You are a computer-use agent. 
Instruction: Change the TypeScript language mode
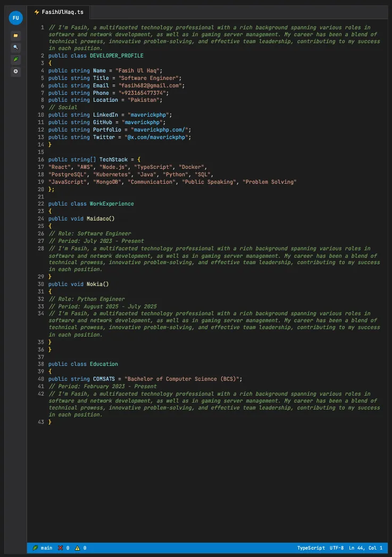point(311,547)
